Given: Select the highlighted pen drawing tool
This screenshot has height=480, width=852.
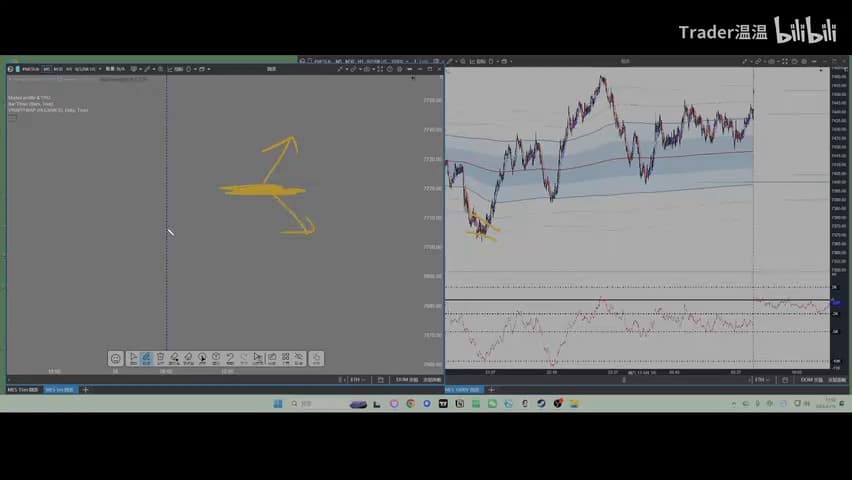Looking at the screenshot, I should [147, 358].
